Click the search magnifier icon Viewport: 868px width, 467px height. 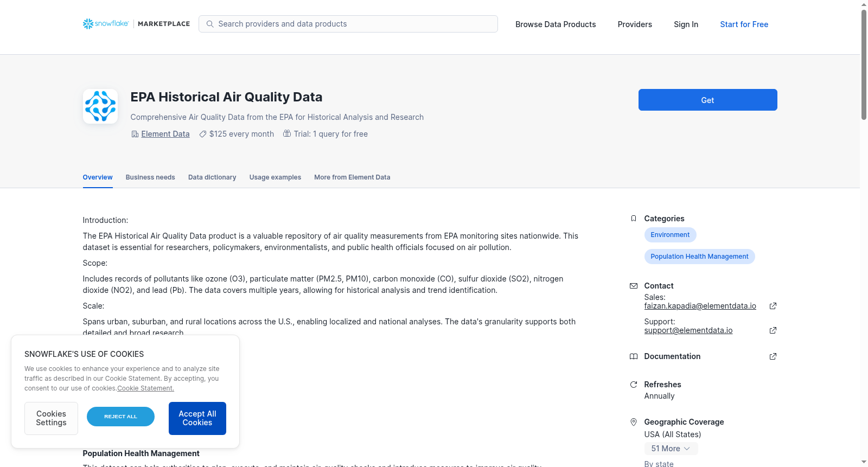[210, 24]
